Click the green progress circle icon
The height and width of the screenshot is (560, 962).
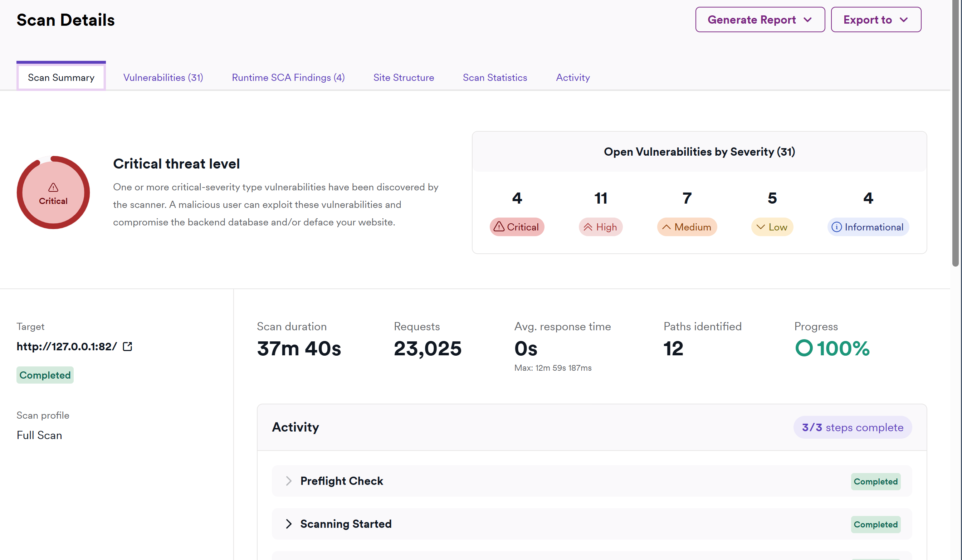click(804, 348)
